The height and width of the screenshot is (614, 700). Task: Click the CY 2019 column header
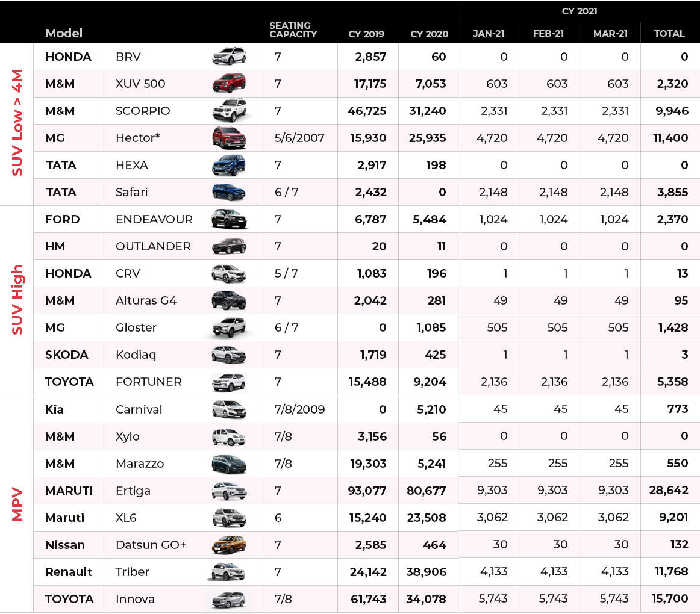click(366, 34)
